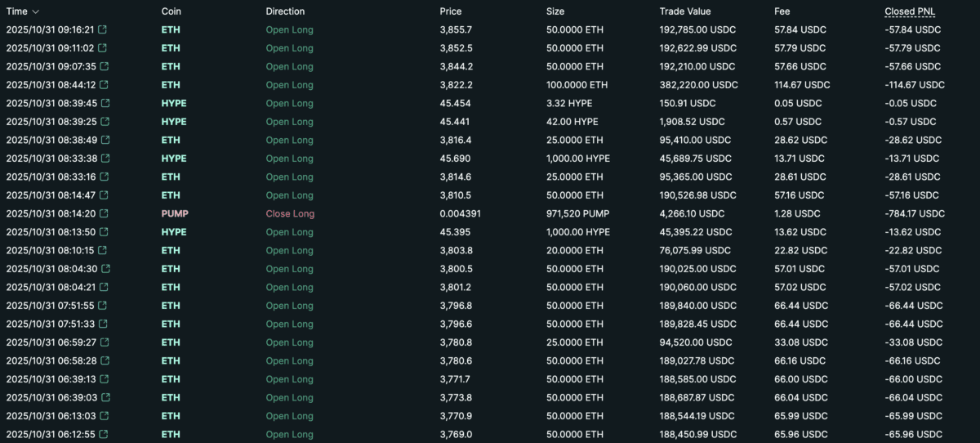Open link icon for 08:33:38 HYPE trade
The image size is (980, 443).
coord(102,159)
